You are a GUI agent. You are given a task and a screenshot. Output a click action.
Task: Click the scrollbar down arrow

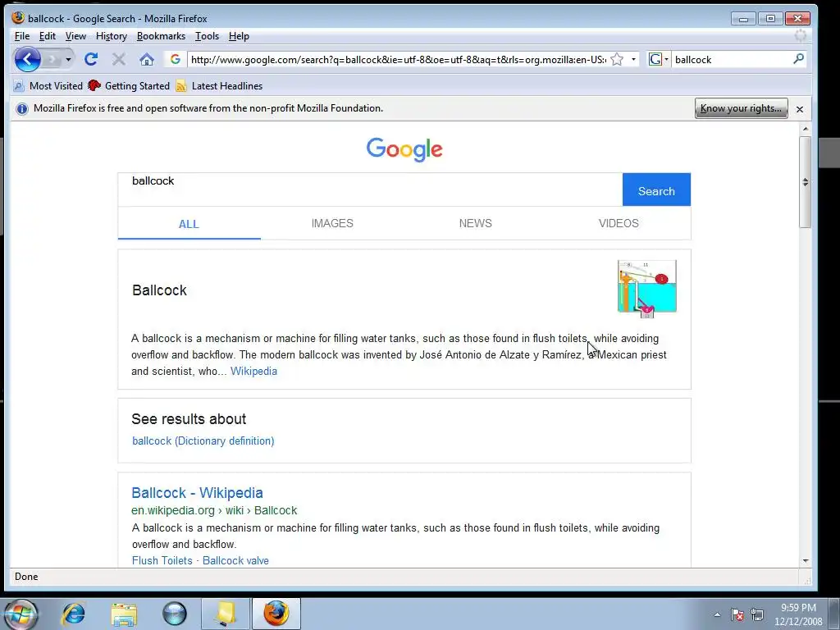[806, 561]
